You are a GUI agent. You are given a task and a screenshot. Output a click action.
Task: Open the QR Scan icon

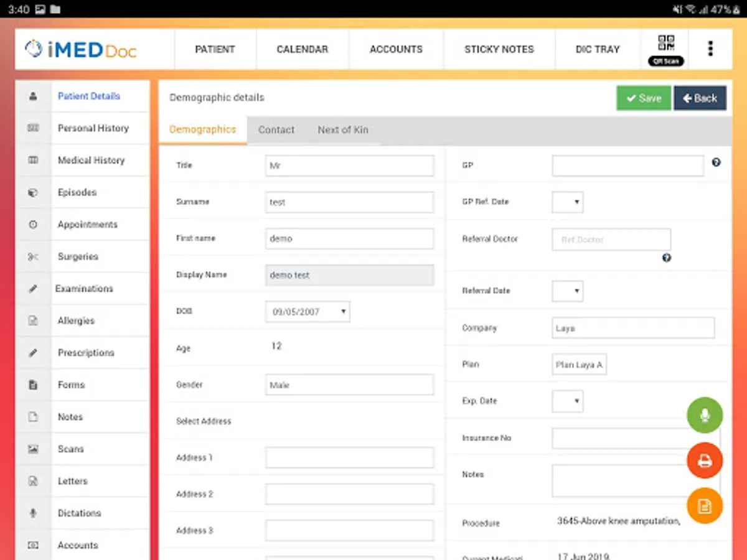(666, 50)
